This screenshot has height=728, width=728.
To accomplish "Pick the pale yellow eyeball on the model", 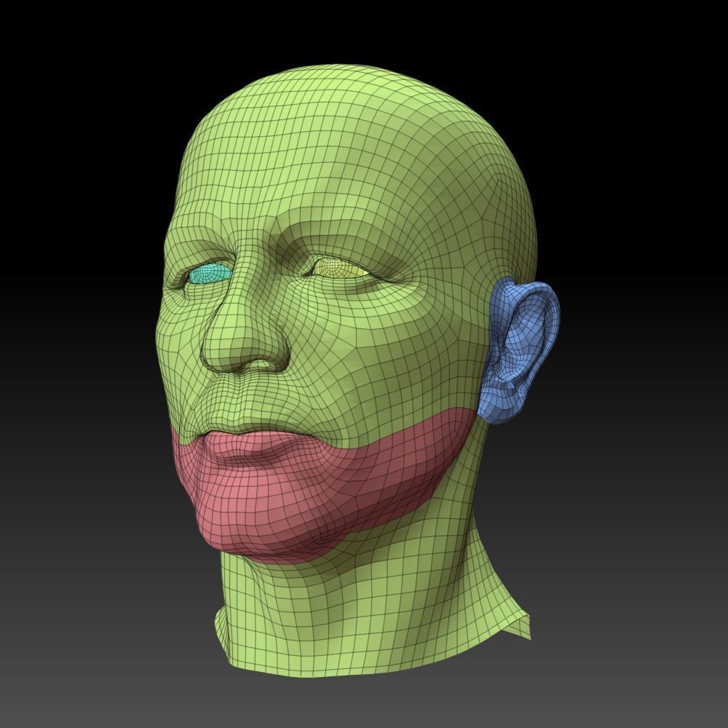I will click(x=341, y=269).
